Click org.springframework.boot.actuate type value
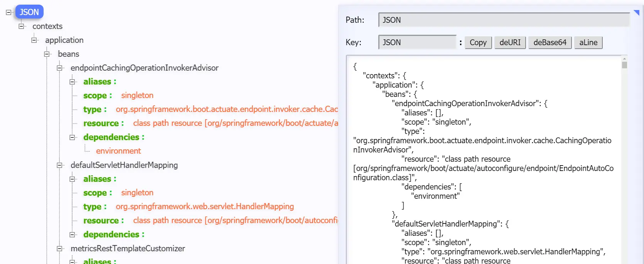Screen dimensions: 644x264 coord(227,109)
